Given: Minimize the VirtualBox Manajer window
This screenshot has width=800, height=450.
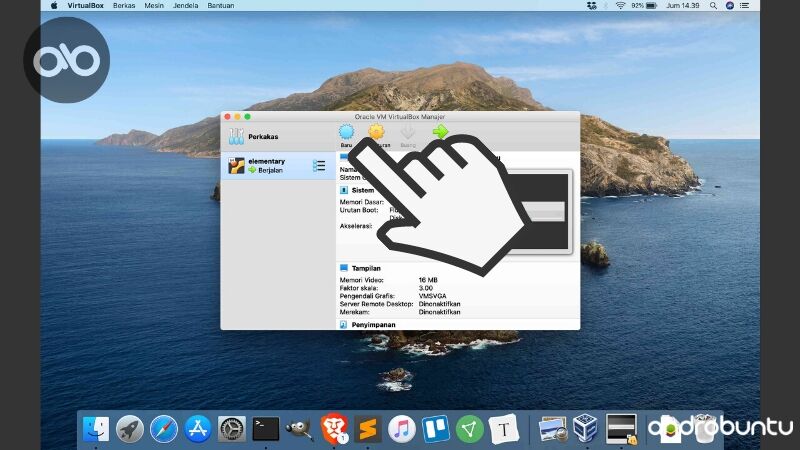Looking at the screenshot, I should click(x=237, y=117).
